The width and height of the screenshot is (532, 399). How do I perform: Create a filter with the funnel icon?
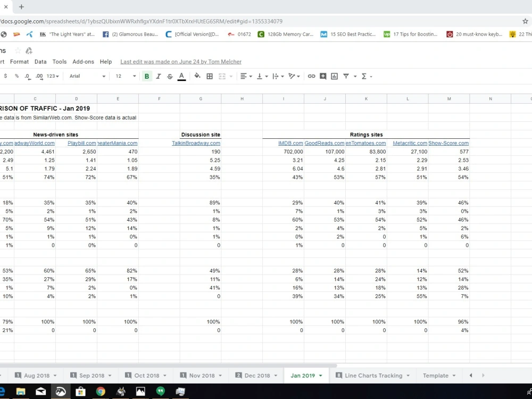[346, 76]
